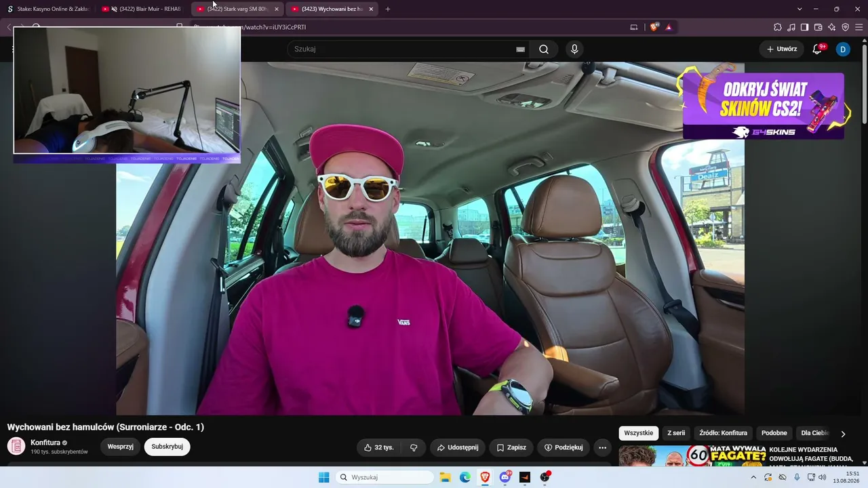Show hidden system tray icons
This screenshot has height=488, width=868.
[x=753, y=477]
